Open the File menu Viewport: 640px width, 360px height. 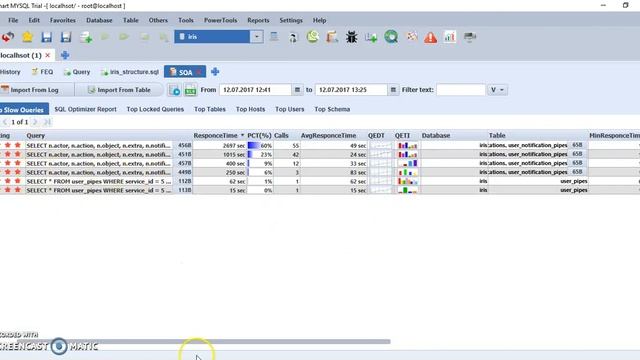(x=13, y=20)
